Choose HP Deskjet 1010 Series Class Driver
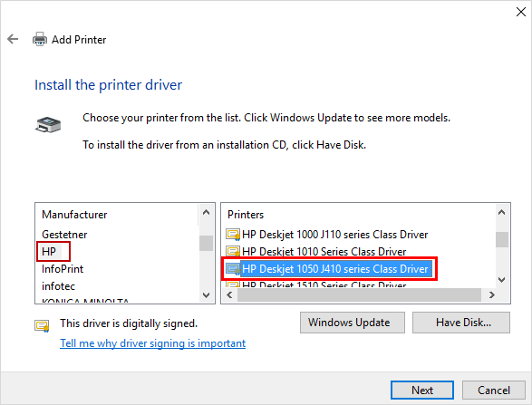 [324, 252]
